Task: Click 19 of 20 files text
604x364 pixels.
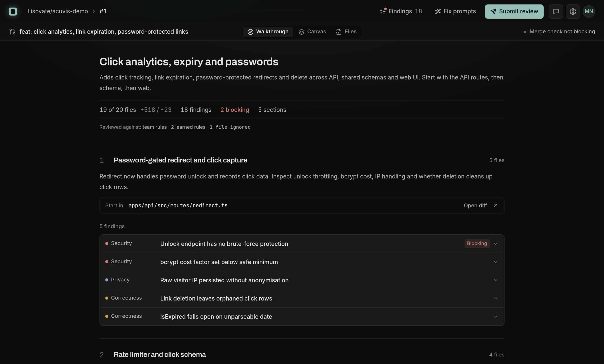Action: tap(118, 110)
